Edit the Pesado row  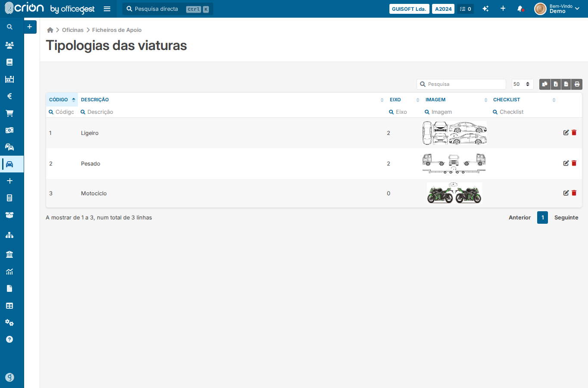pyautogui.click(x=566, y=163)
